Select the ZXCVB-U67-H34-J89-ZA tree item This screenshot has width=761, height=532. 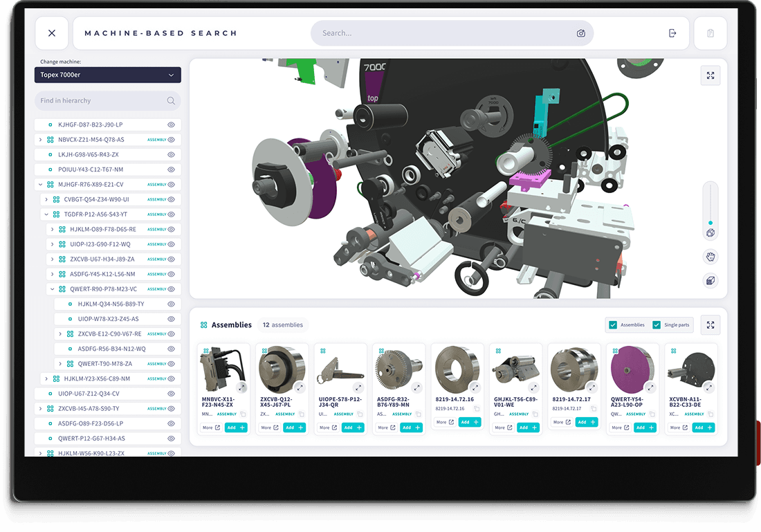click(113, 259)
